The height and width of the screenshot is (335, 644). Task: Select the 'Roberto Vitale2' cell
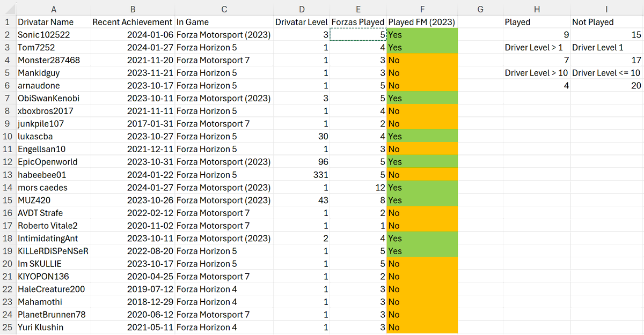pos(54,226)
